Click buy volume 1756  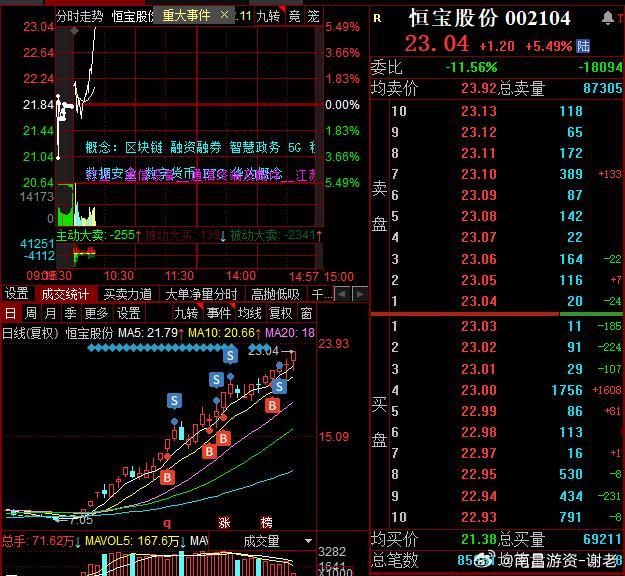[567, 390]
